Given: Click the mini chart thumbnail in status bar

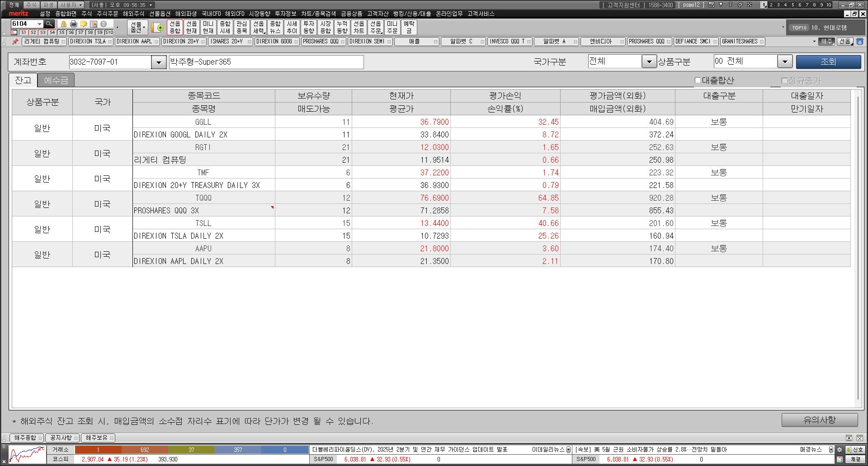Looking at the screenshot, I should click(27, 455).
